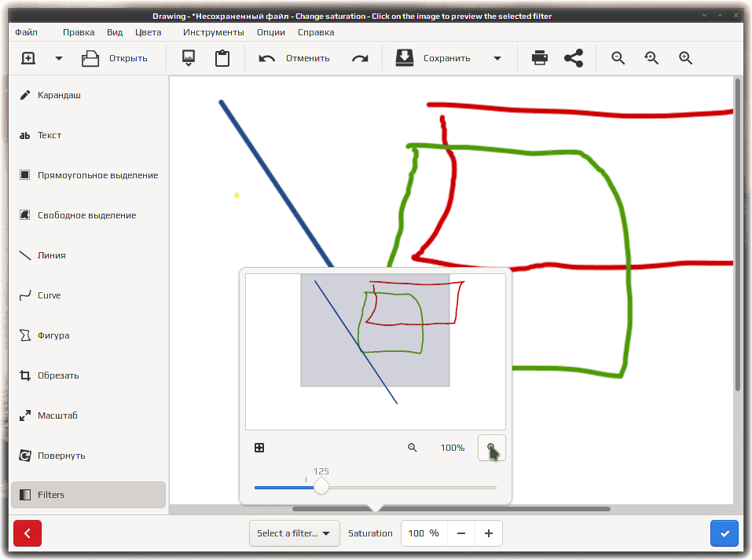Viewport: 752px width, 560px height.
Task: Select the Прямоугольное выделение tool
Action: point(88,175)
